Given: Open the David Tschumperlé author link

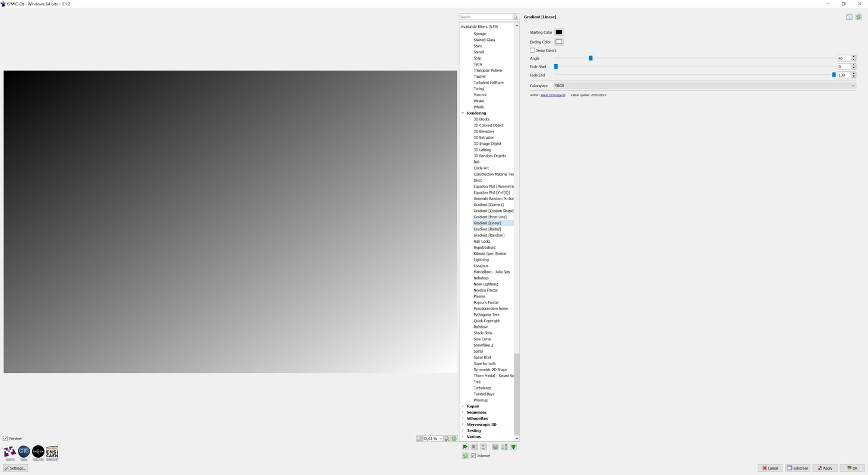Looking at the screenshot, I should point(553,95).
